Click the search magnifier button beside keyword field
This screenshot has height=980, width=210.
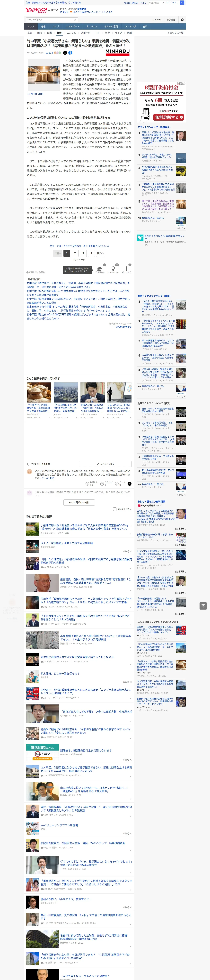click(75, 19)
